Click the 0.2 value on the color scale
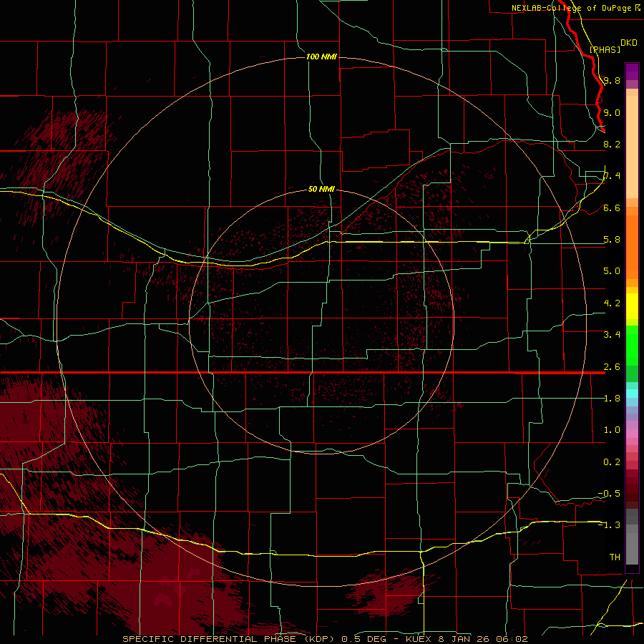 tap(612, 462)
